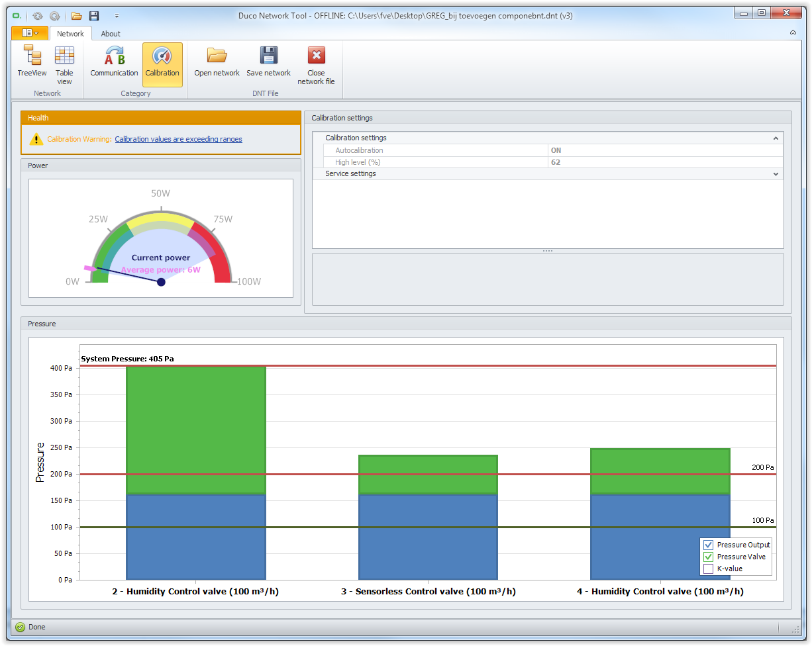Click the Open network folder icon

coord(217,54)
